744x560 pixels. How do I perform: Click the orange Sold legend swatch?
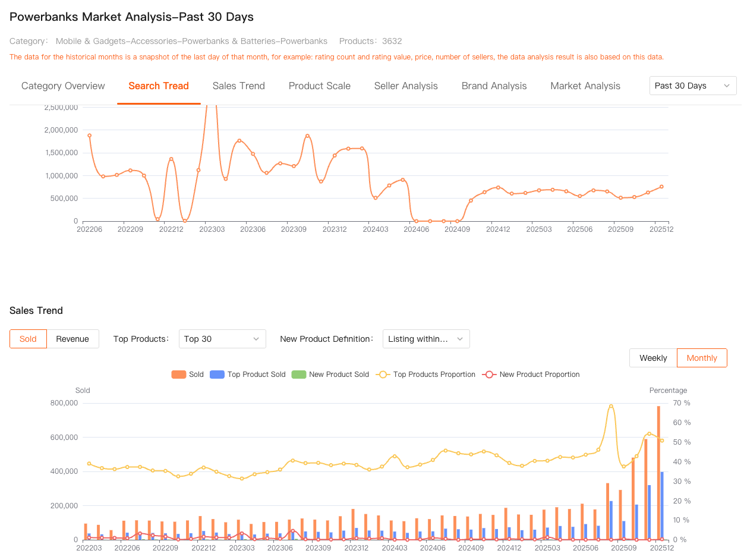(x=179, y=375)
